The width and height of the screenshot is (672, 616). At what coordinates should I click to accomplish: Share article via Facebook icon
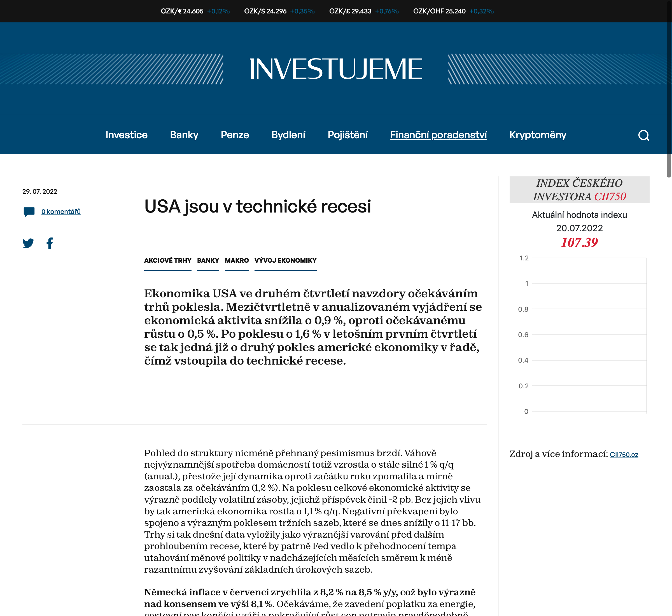tap(50, 243)
